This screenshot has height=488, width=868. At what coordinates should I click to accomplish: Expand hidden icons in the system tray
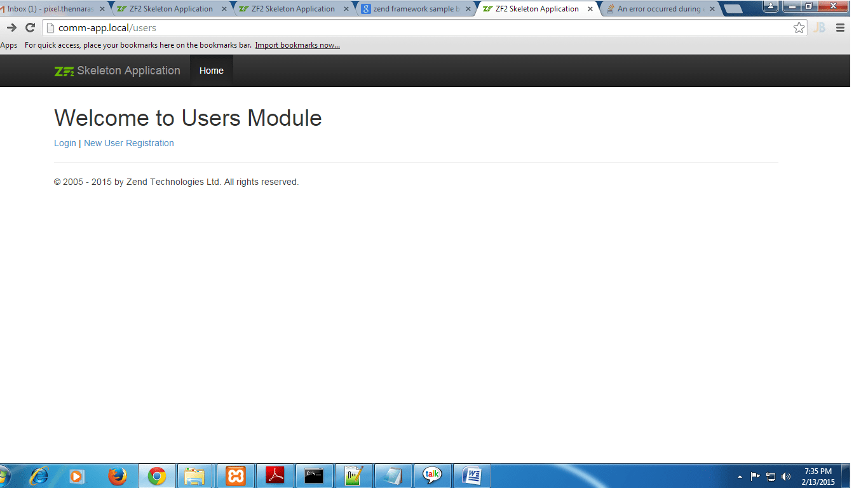point(740,475)
